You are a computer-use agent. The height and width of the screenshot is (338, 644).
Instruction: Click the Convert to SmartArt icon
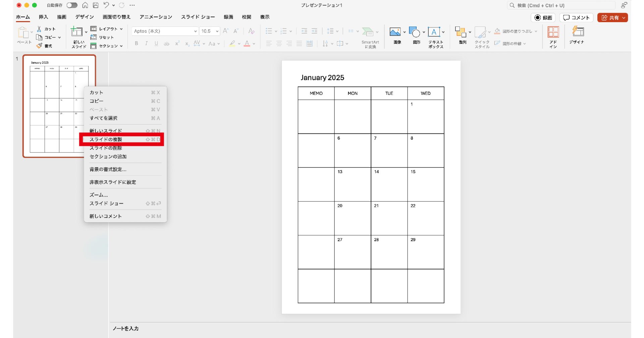pos(368,32)
